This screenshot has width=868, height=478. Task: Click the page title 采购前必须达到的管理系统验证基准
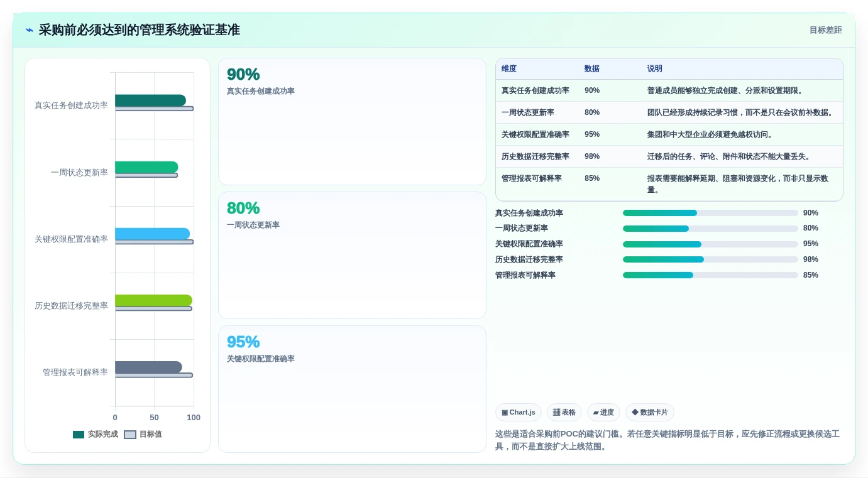click(x=140, y=30)
